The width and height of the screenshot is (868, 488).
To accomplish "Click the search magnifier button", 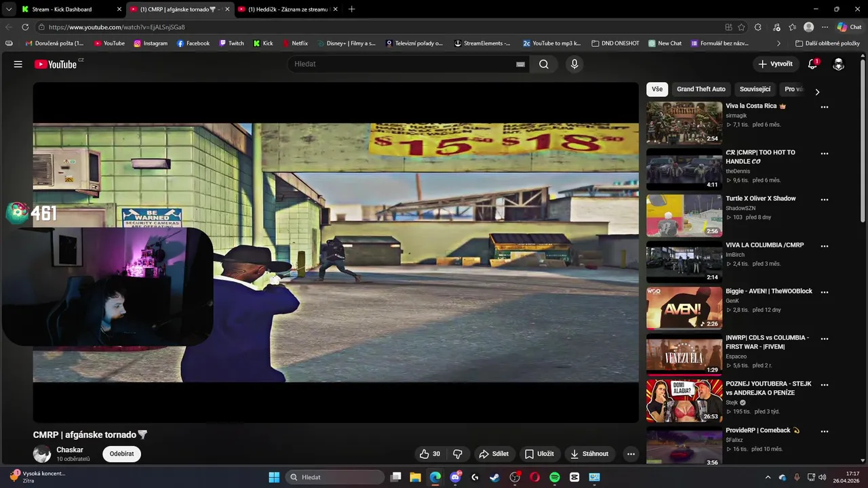I will click(x=544, y=64).
